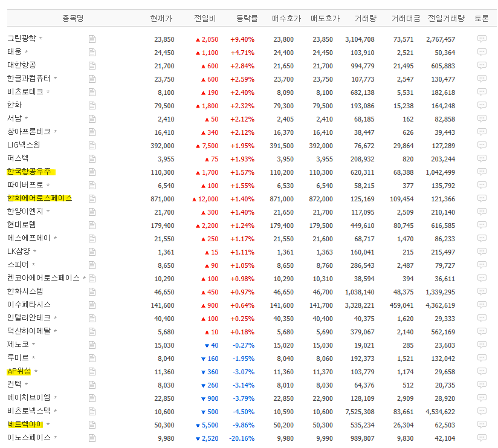Open the discussion board icon for 제노코
The height and width of the screenshot is (448, 498).
click(x=482, y=345)
